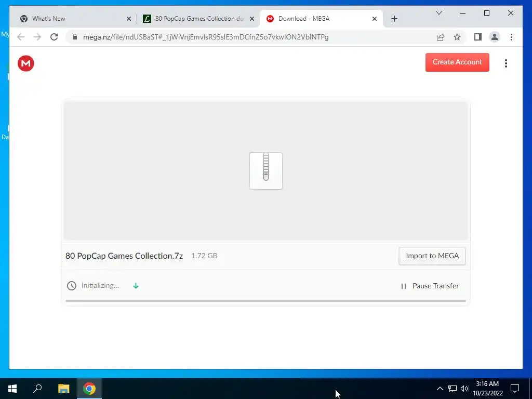Close the 80 PopCap Games Collection tab
The width and height of the screenshot is (532, 399).
[x=252, y=19]
